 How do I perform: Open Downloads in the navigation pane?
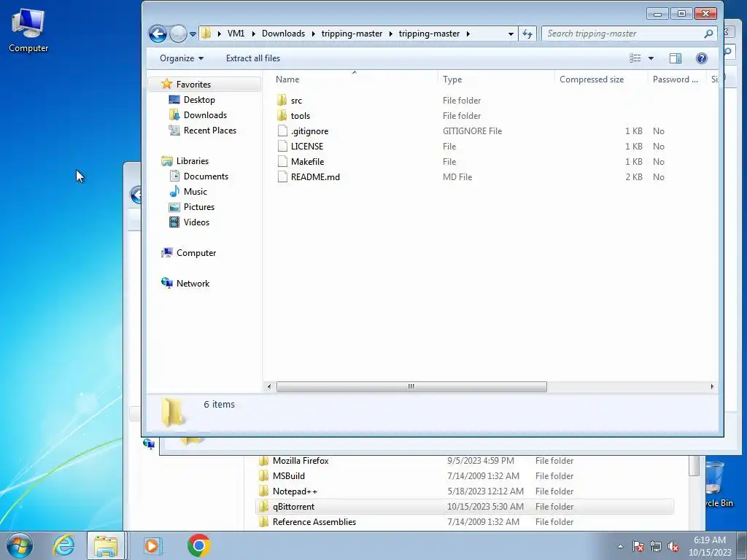(x=205, y=114)
